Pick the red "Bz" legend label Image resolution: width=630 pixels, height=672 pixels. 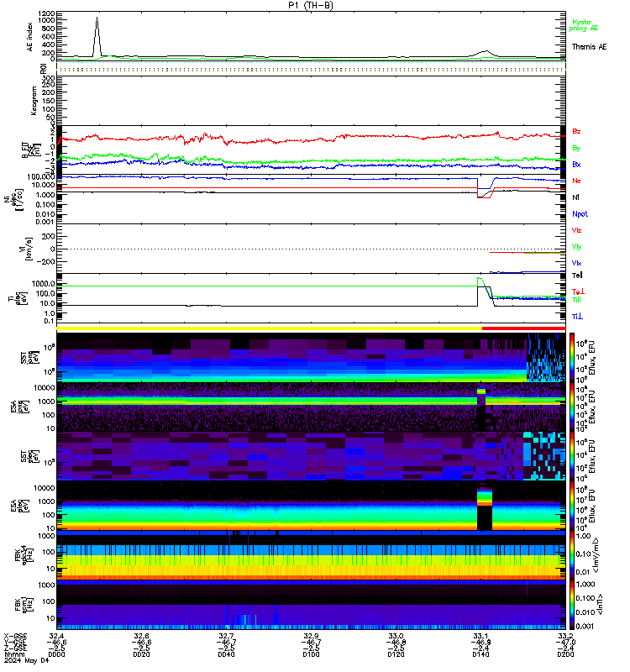point(576,131)
